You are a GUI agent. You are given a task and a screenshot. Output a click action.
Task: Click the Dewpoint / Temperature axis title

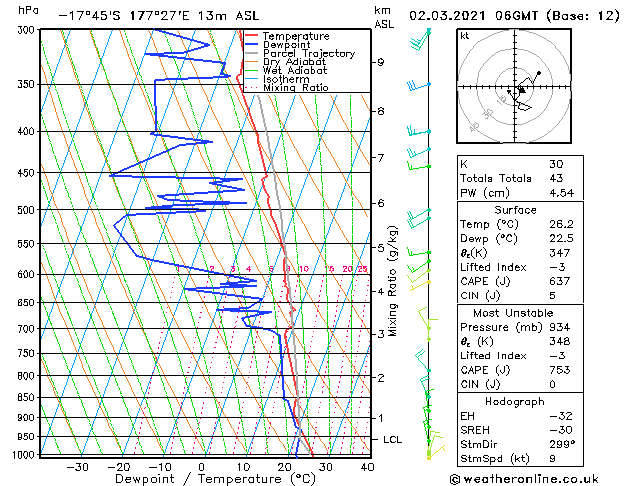[215, 479]
